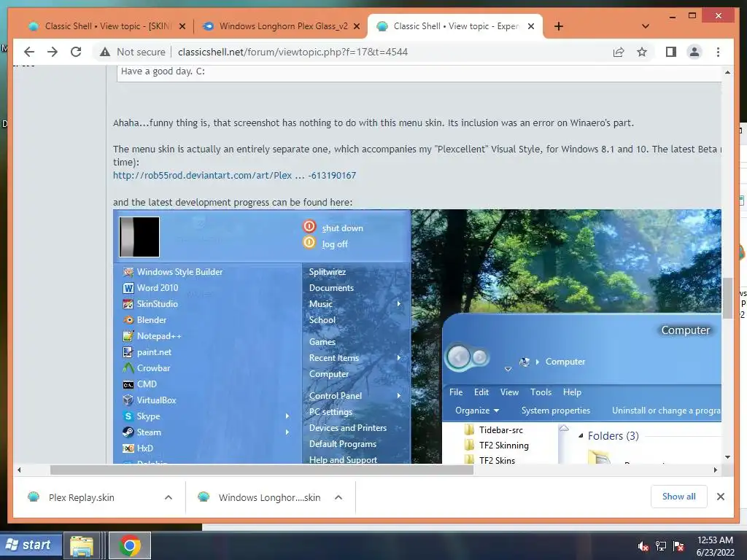The image size is (747, 560).
Task: Close the active Classic Shell Exper tab
Action: tap(531, 26)
